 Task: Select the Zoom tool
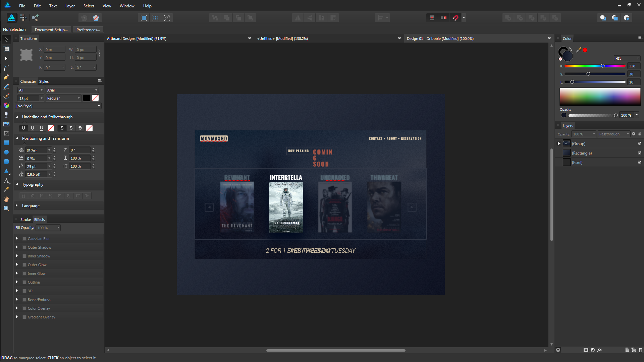[6, 208]
